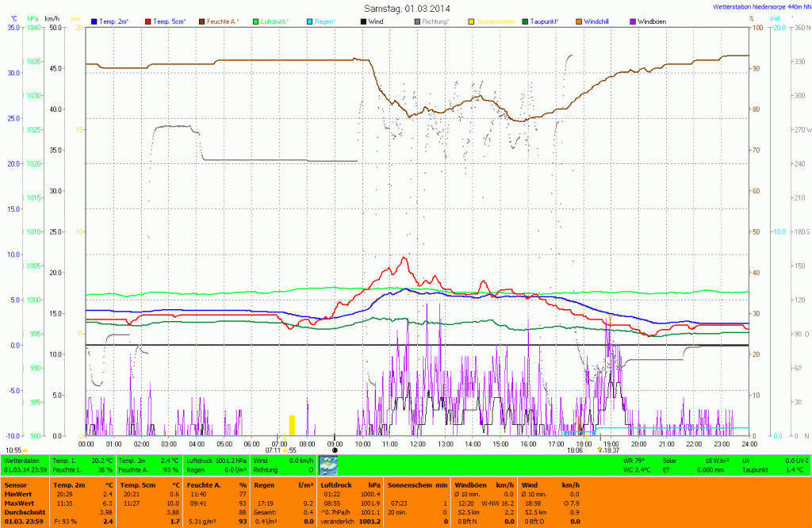Click the 12:00 label on time axis
The image size is (812, 528).
[x=418, y=444]
